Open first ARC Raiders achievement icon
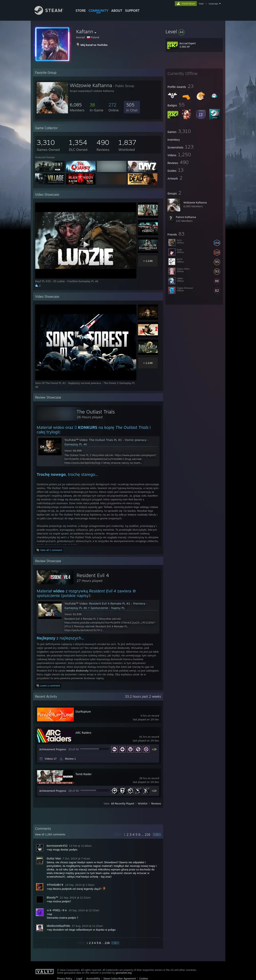The width and height of the screenshot is (256, 980). 114,749
